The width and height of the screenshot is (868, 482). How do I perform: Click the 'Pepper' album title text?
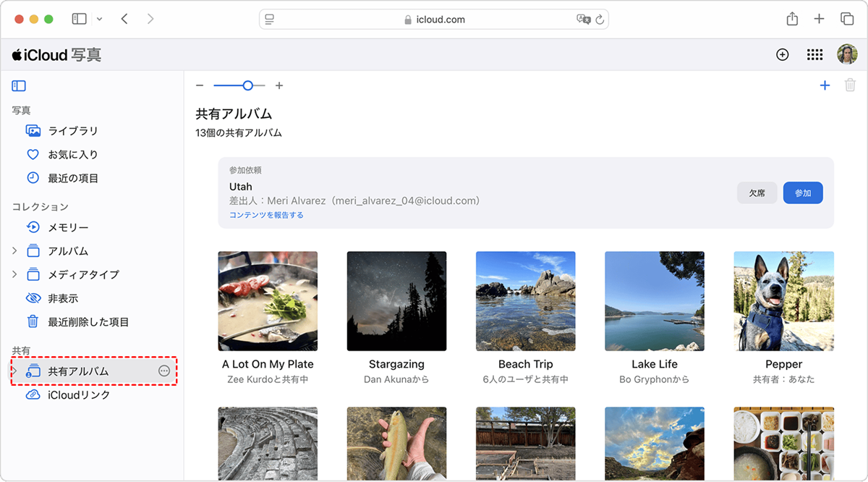[x=784, y=364]
